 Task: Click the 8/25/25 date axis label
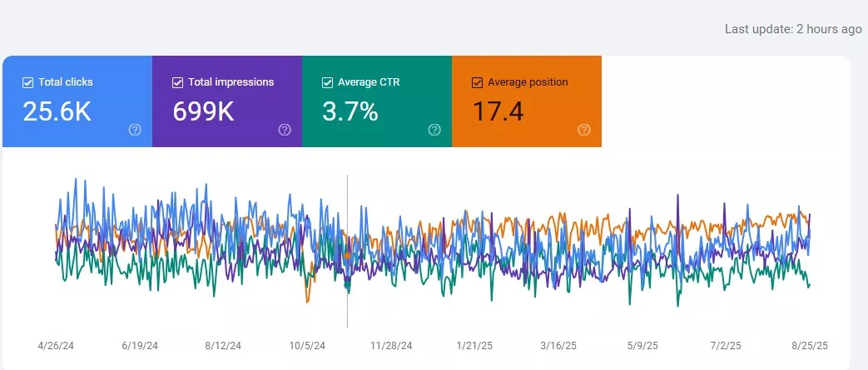pyautogui.click(x=809, y=345)
